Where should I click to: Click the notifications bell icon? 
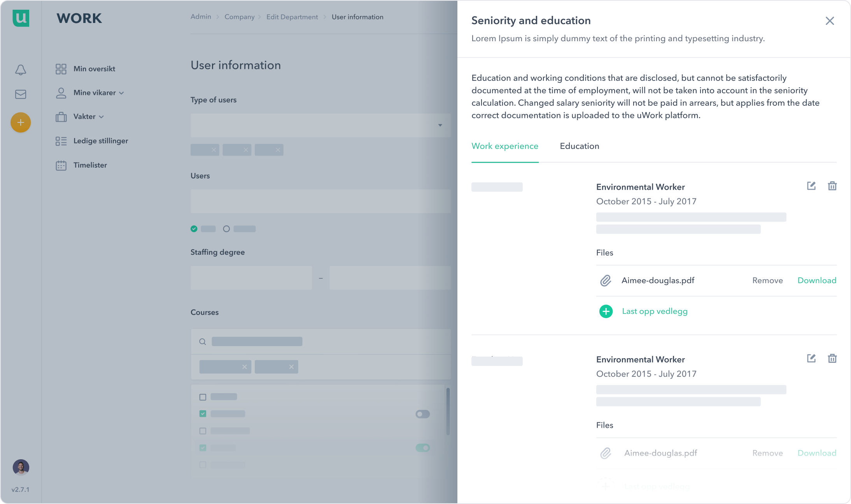tap(21, 70)
